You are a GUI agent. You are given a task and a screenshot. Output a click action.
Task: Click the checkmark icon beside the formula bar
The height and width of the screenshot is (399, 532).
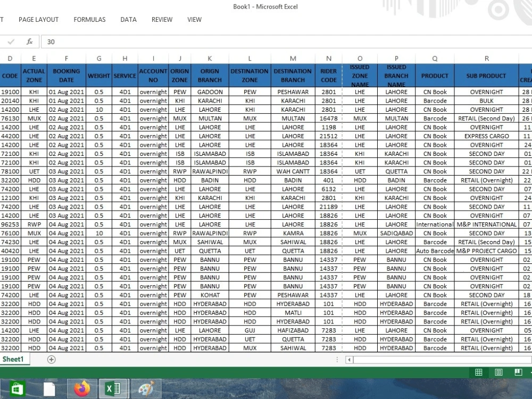pos(12,41)
